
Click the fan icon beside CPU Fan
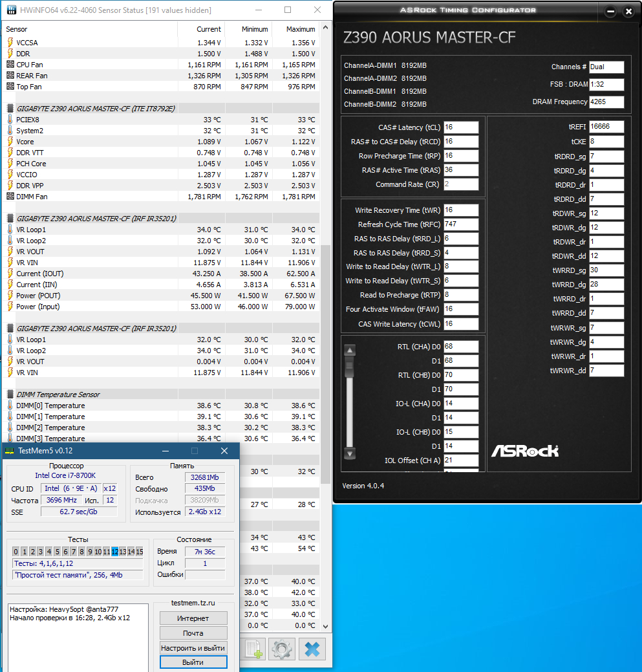coord(10,64)
